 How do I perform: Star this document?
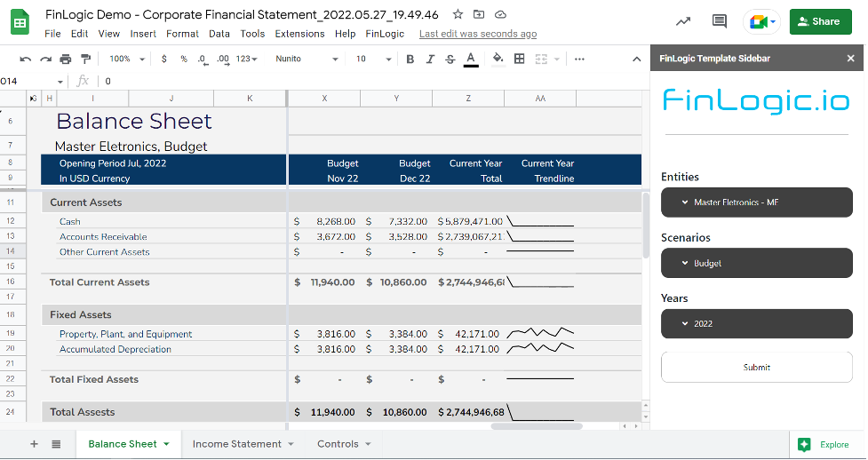pos(458,14)
